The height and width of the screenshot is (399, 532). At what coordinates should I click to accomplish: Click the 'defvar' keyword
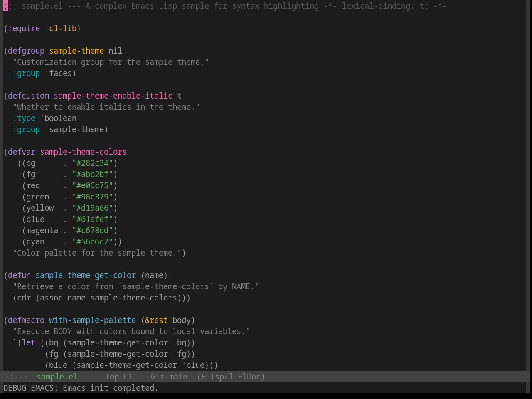(x=22, y=152)
